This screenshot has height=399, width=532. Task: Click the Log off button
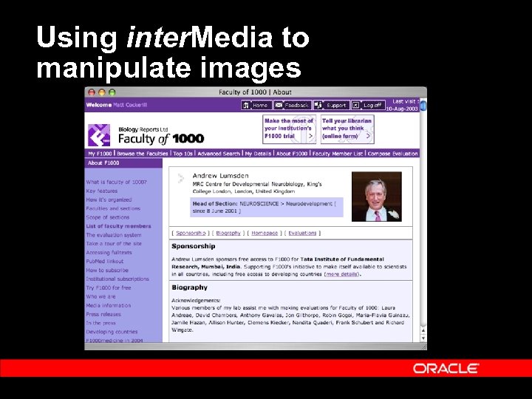point(368,105)
